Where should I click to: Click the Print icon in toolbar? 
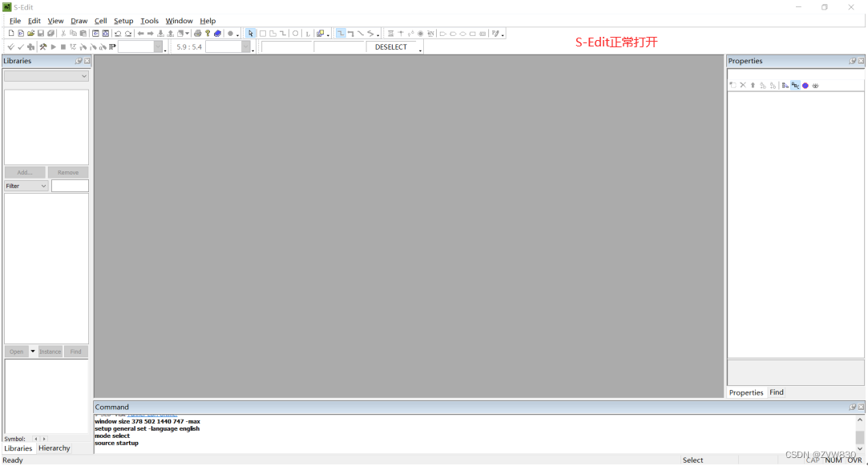coord(198,33)
